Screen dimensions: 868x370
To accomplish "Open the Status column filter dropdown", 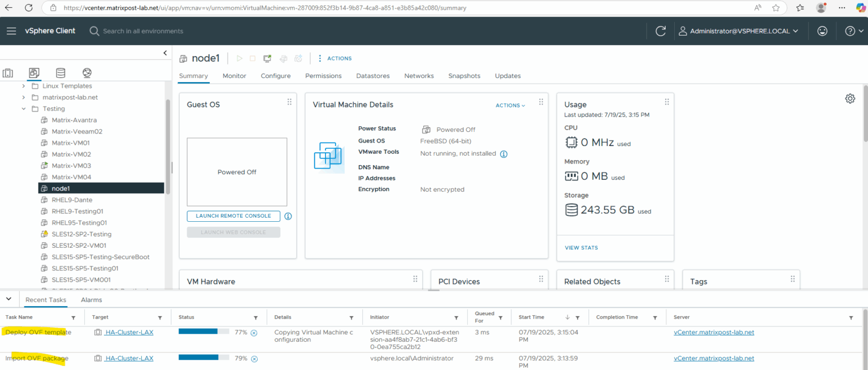I will pos(255,317).
